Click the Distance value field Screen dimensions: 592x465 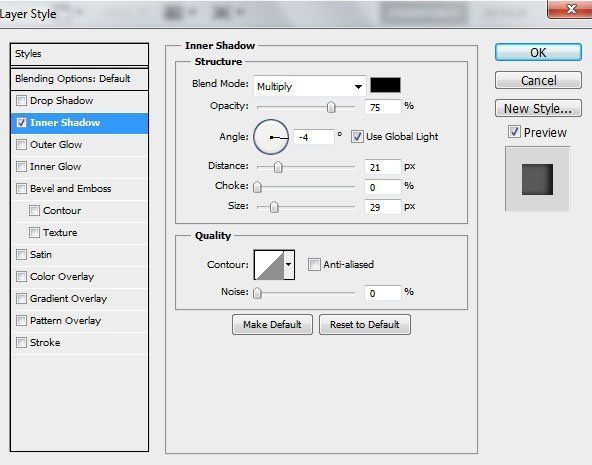(x=382, y=167)
